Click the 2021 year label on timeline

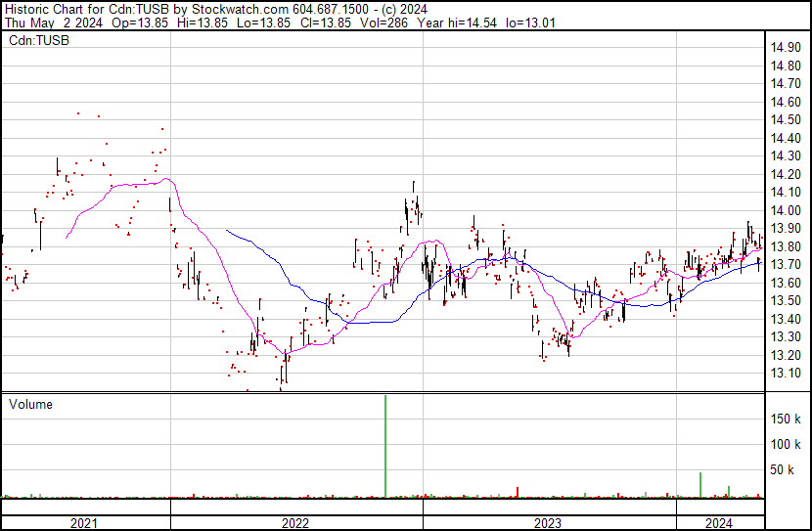tap(85, 523)
